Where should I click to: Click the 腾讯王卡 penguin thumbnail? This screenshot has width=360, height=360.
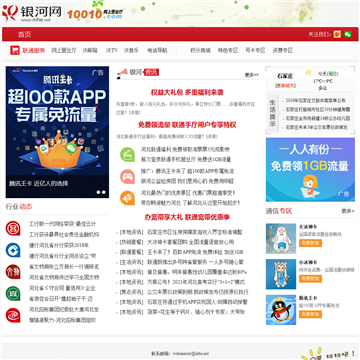click(281, 310)
